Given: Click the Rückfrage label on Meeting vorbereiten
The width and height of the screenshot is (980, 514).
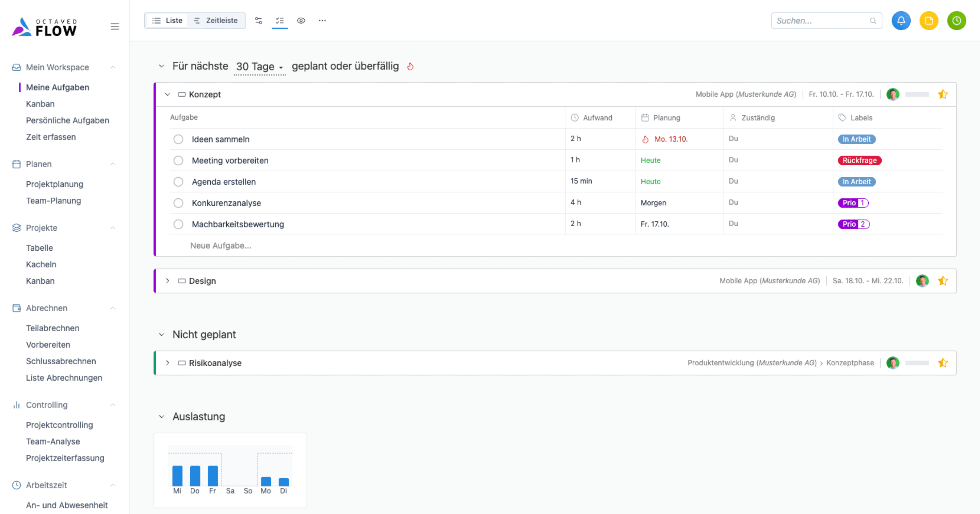Looking at the screenshot, I should (859, 161).
